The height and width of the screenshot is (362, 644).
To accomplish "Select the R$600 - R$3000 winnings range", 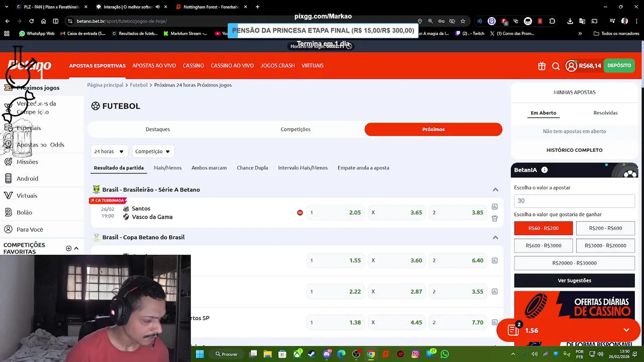I will point(543,245).
